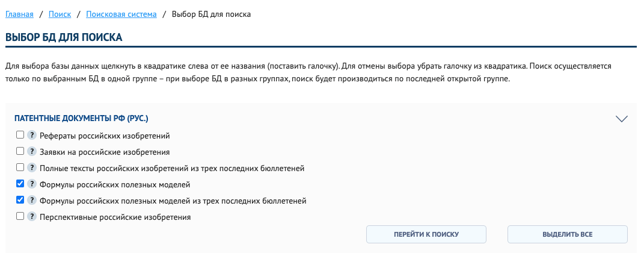644x253 pixels.
Task: Click help icon beside Перспективные российские изобретения
Action: click(32, 217)
